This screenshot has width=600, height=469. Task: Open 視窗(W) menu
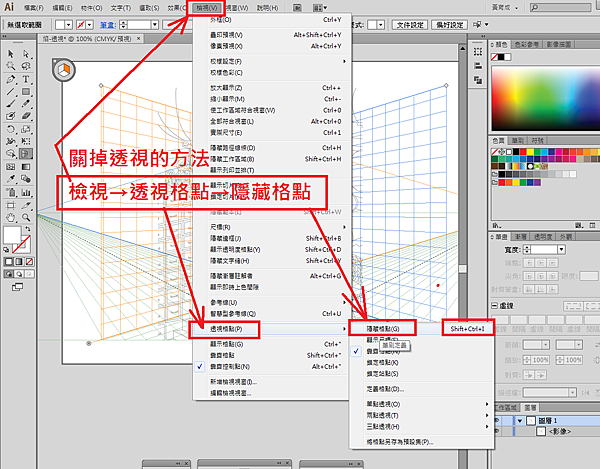236,8
